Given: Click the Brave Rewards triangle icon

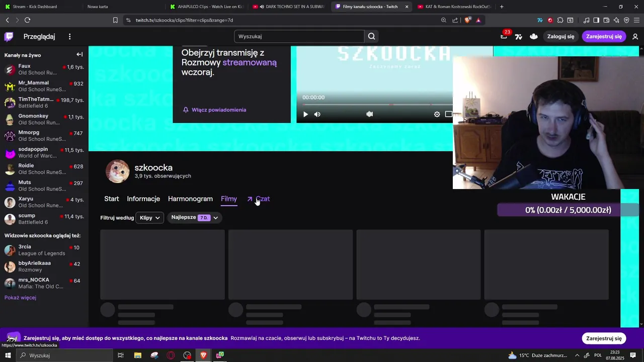Looking at the screenshot, I should [478, 20].
